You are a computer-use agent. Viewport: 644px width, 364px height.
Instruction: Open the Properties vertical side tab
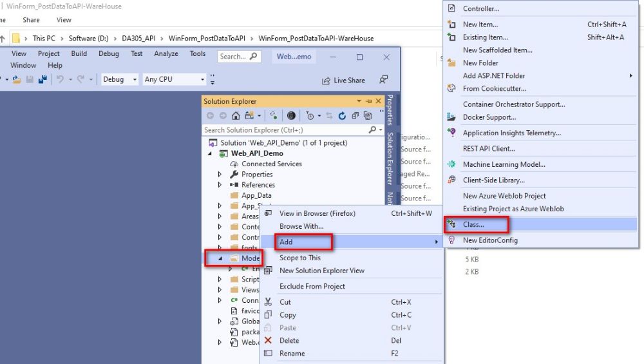pyautogui.click(x=390, y=110)
